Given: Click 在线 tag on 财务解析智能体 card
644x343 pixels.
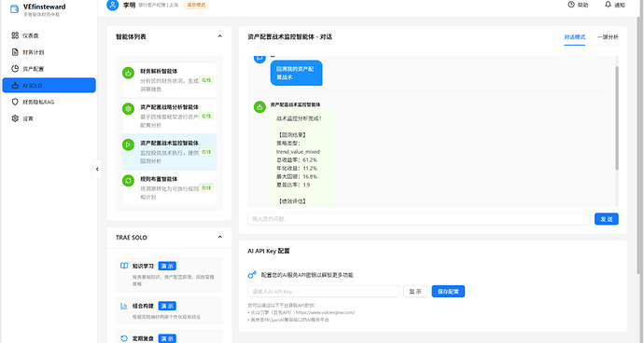Looking at the screenshot, I should coord(206,80).
